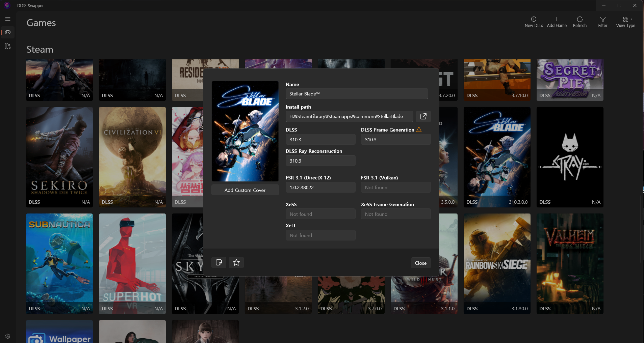The height and width of the screenshot is (343, 644).
Task: Open Wallpaper Engine game tile
Action: pyautogui.click(x=59, y=332)
